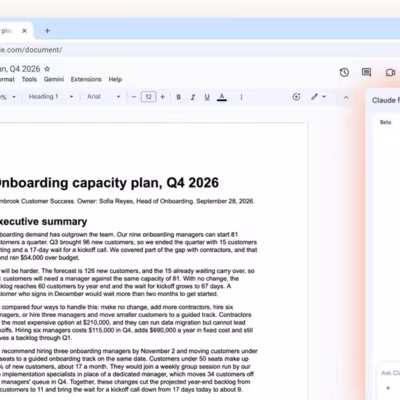This screenshot has height=400, width=400.
Task: Increase font size with plus
Action: pos(163,97)
